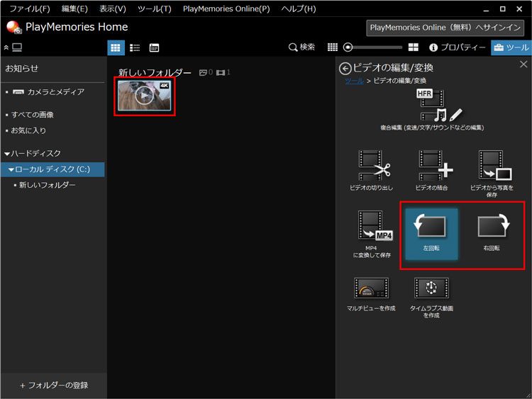Collapse the sidebar with the double chevron
The height and width of the screenshot is (399, 532).
click(x=6, y=47)
